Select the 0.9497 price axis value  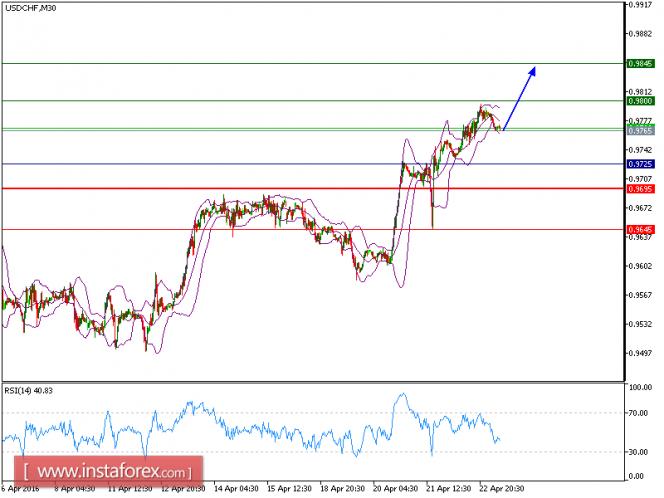(x=640, y=353)
